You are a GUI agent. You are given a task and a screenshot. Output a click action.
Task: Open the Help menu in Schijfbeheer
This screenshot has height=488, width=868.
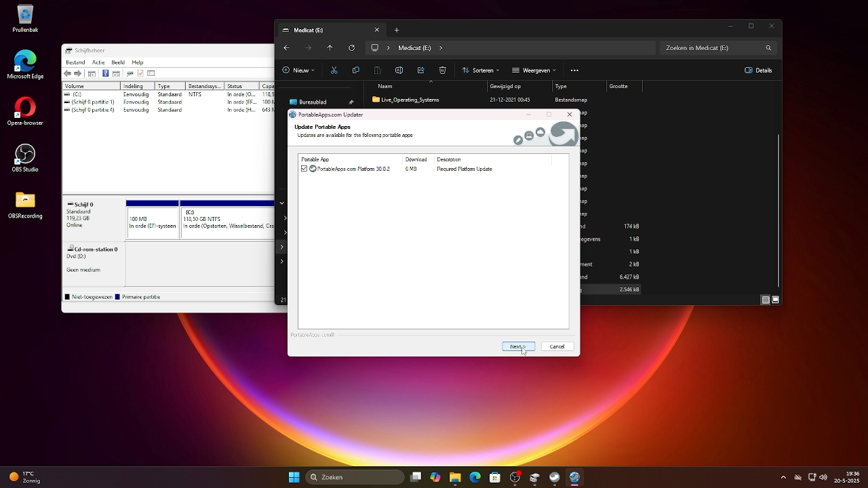pyautogui.click(x=138, y=62)
